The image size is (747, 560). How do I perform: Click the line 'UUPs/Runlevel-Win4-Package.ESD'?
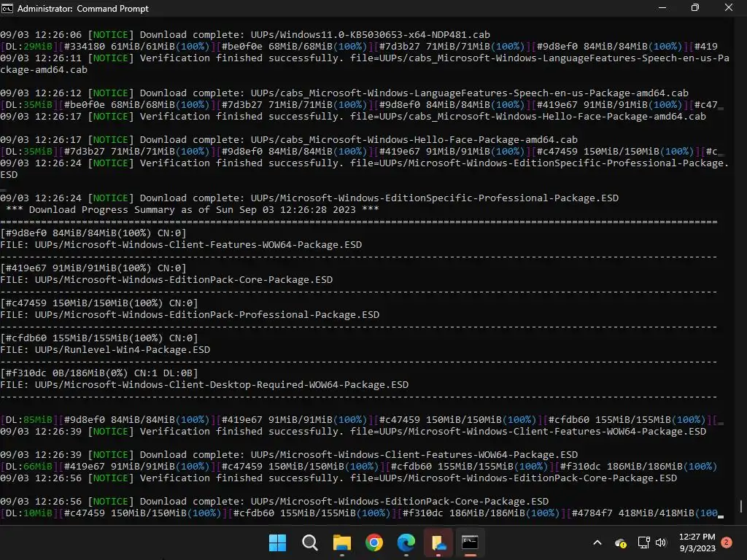(105, 349)
